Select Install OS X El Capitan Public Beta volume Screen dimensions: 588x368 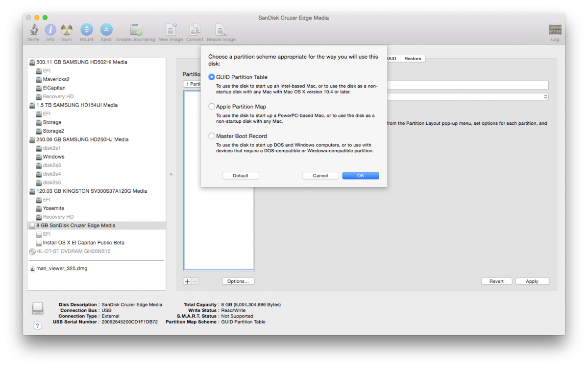(97, 243)
